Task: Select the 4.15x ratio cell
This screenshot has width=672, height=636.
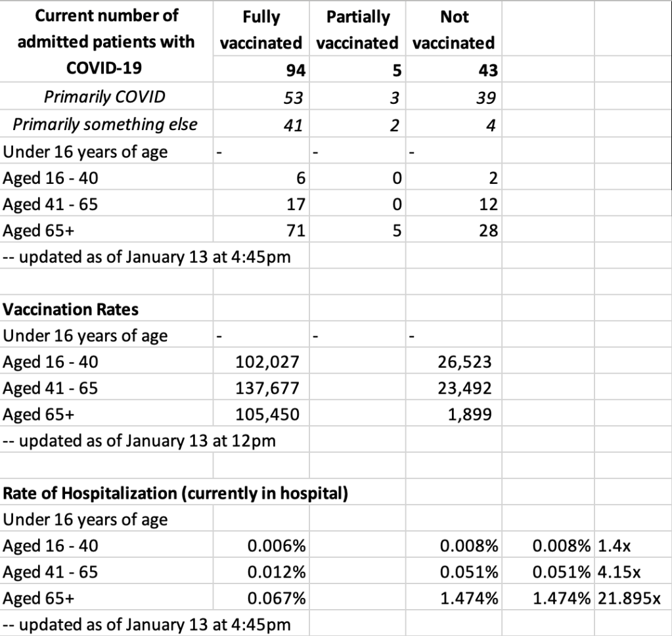Action: (619, 572)
